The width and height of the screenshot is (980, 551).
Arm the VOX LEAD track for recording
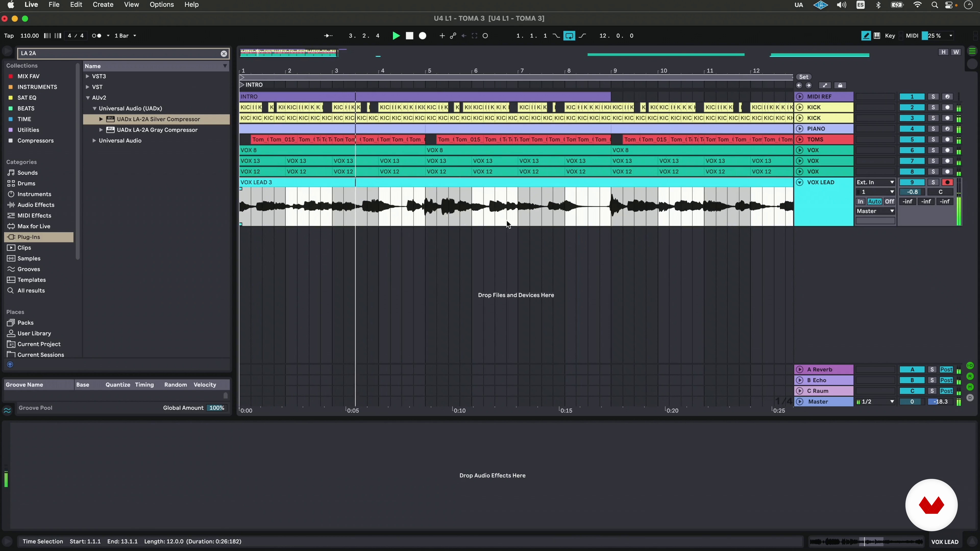click(x=947, y=183)
